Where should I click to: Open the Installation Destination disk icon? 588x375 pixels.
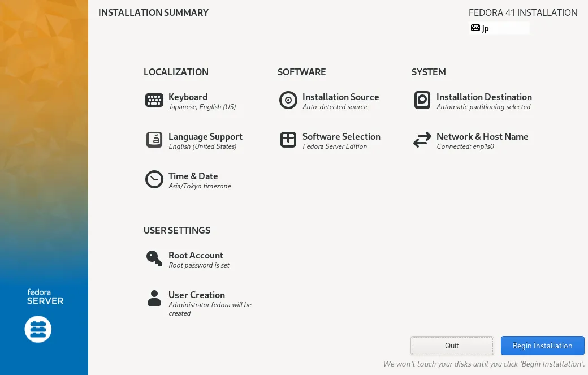(422, 100)
